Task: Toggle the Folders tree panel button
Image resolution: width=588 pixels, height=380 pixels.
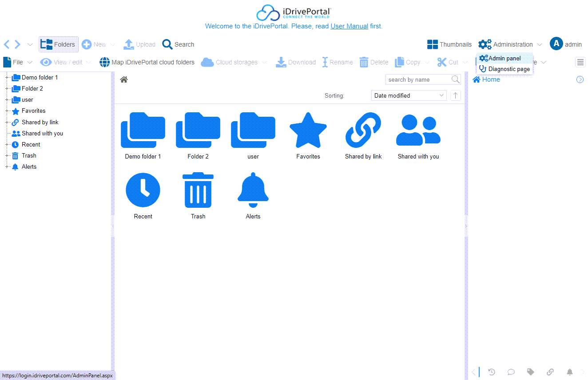Action: point(58,44)
